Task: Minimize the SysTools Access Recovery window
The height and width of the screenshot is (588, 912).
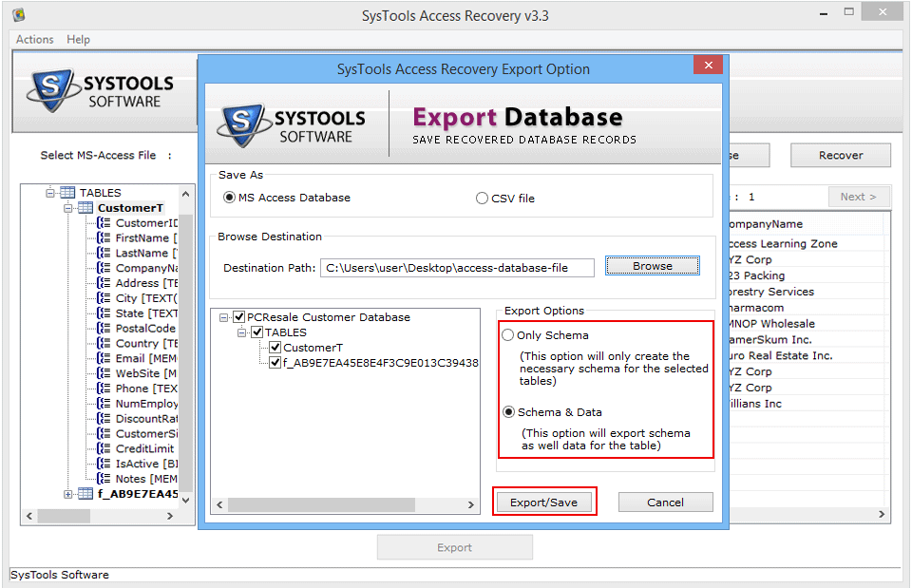Action: (824, 12)
